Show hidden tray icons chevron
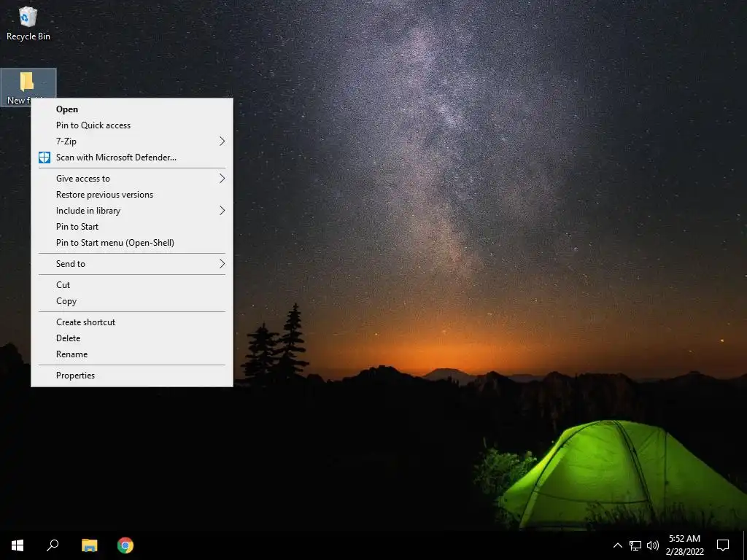 pyautogui.click(x=617, y=545)
